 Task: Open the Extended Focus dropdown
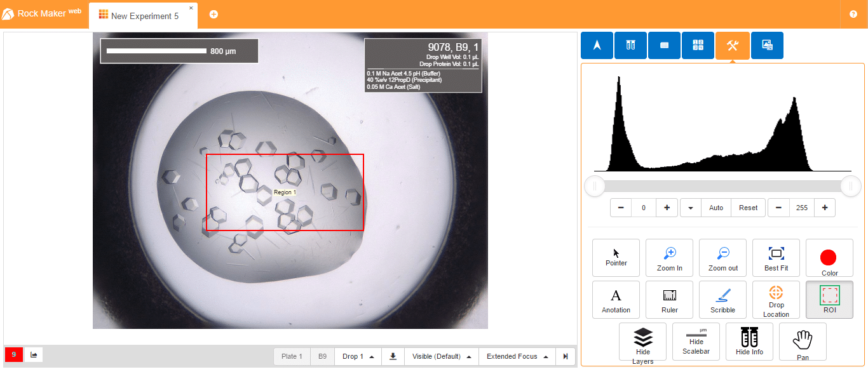tap(517, 356)
